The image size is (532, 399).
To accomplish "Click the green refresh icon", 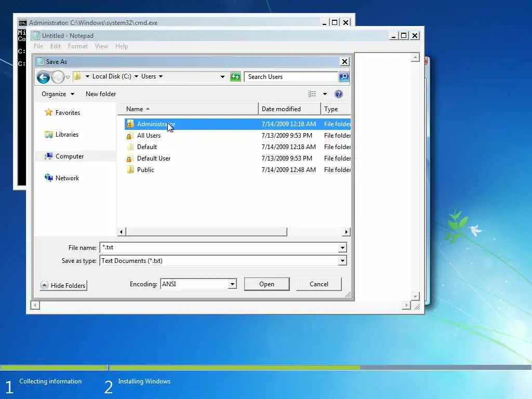I will (x=235, y=77).
